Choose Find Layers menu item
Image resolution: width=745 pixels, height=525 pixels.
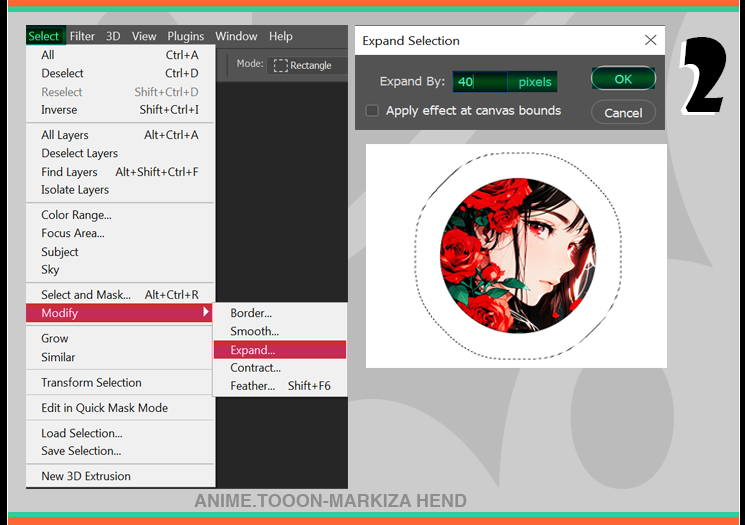click(120, 172)
